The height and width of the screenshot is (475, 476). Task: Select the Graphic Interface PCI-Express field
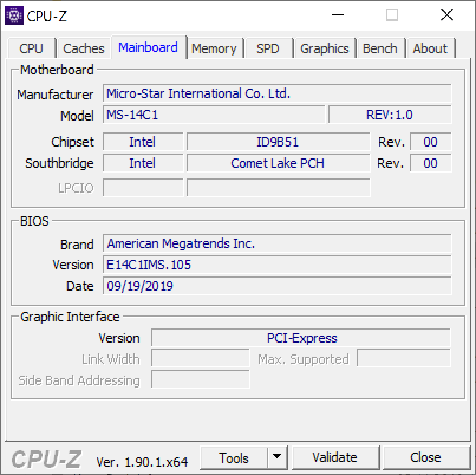301,339
